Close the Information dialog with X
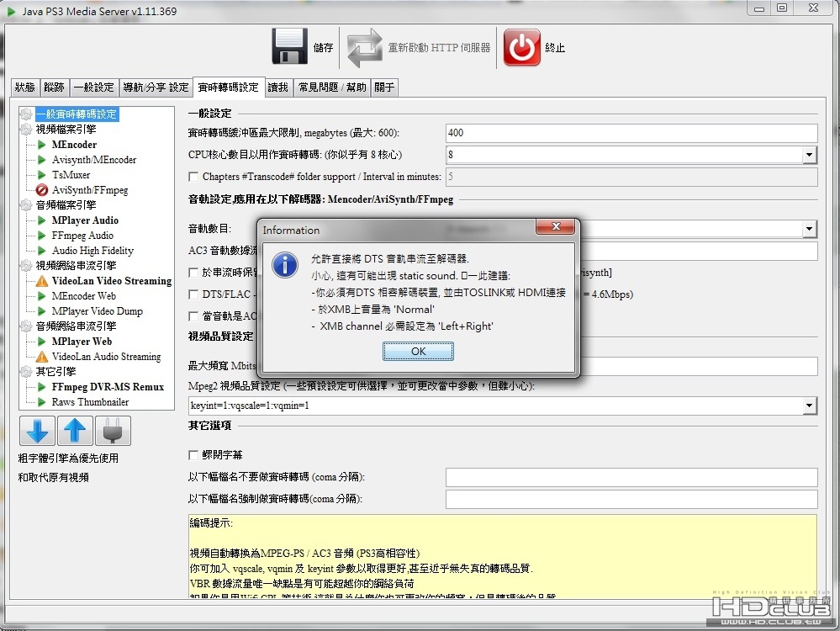 (x=556, y=226)
